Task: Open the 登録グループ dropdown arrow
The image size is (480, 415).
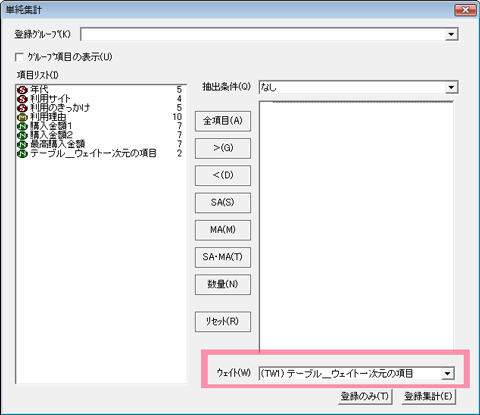Action: pyautogui.click(x=451, y=34)
